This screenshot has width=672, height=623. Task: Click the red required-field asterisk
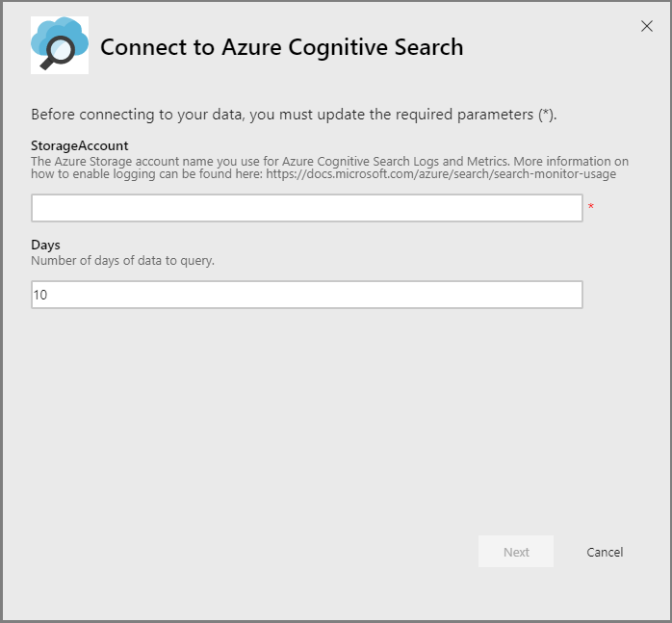point(590,208)
